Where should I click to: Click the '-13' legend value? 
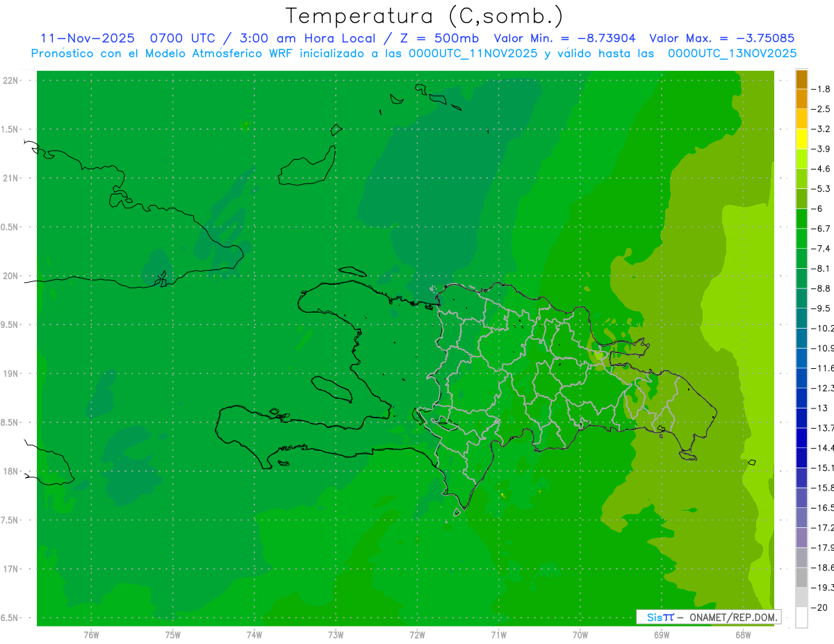click(819, 408)
